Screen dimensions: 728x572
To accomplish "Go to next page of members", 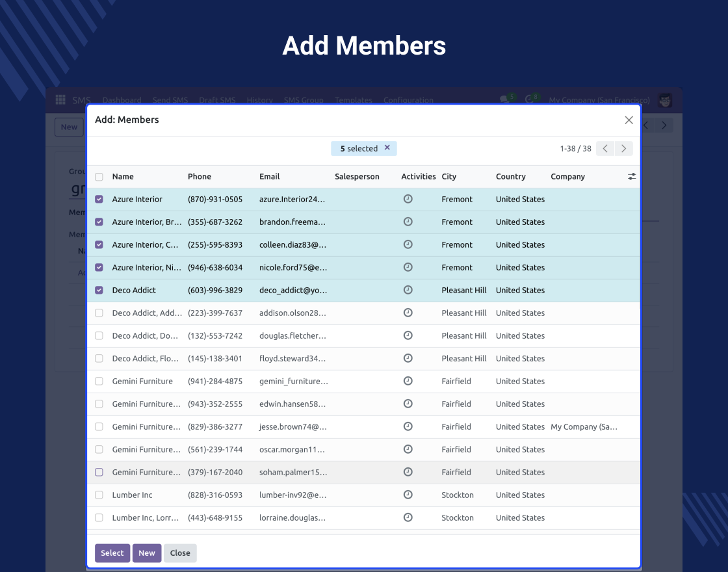I will pyautogui.click(x=623, y=149).
